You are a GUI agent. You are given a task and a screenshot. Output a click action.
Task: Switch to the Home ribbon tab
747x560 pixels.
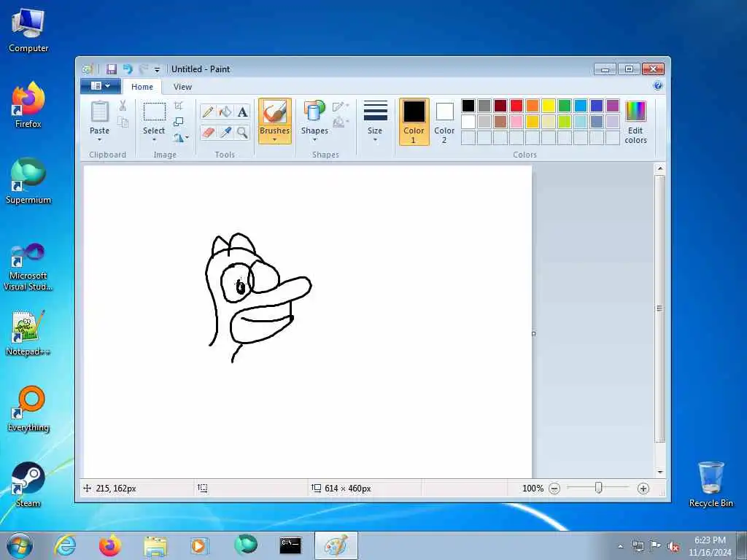pos(142,87)
